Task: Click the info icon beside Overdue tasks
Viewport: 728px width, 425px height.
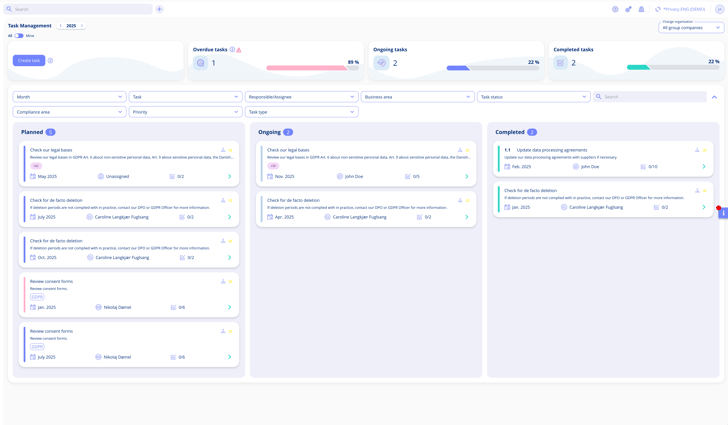Action: (x=232, y=49)
